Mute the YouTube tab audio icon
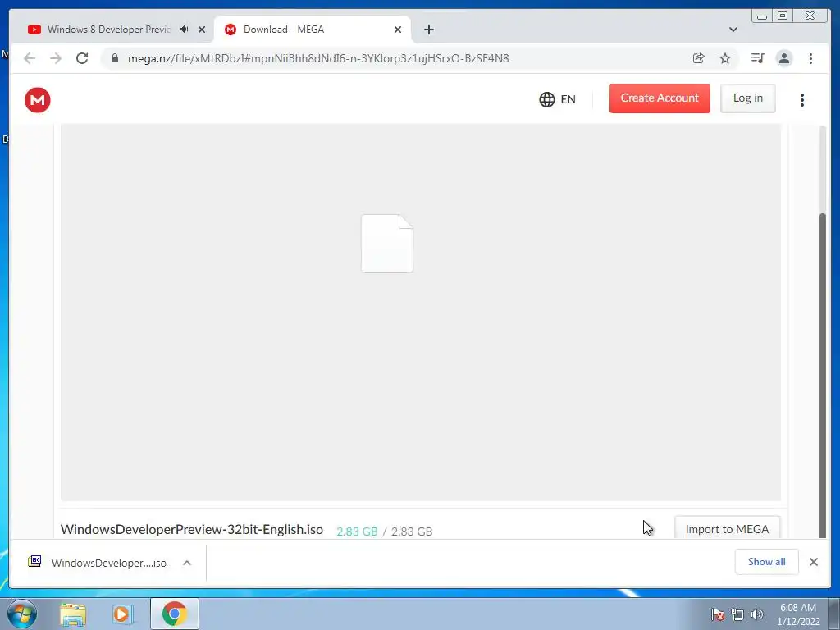 [185, 30]
